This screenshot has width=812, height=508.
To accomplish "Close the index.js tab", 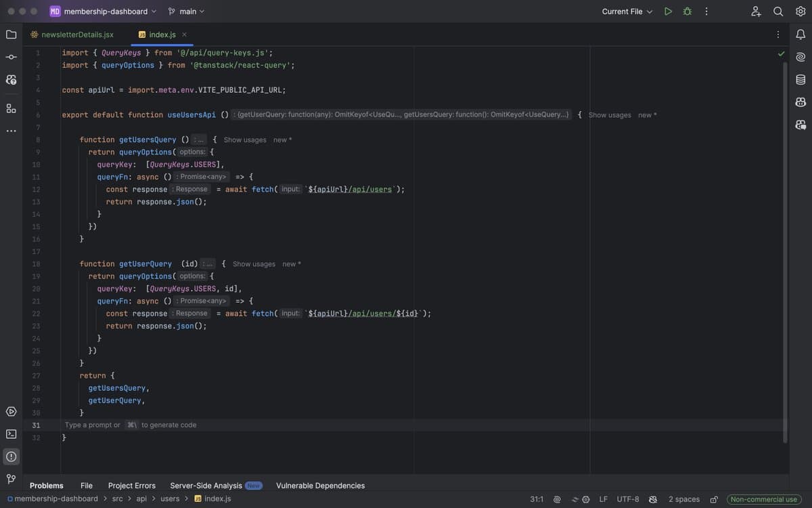I will [184, 35].
